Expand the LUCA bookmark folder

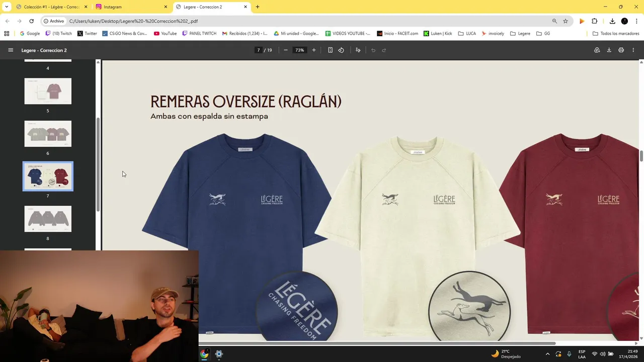[x=467, y=34]
